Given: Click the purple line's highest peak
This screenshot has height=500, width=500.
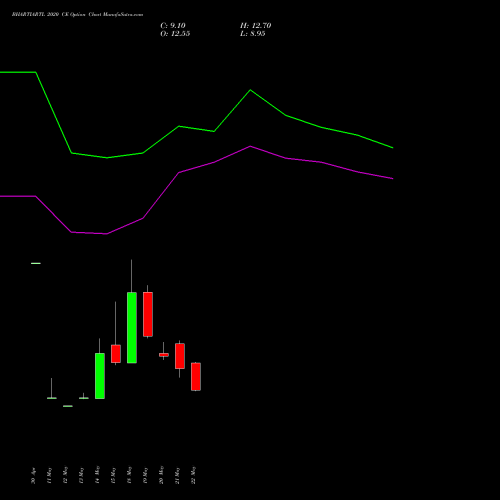Looking at the screenshot, I should 250,146.
